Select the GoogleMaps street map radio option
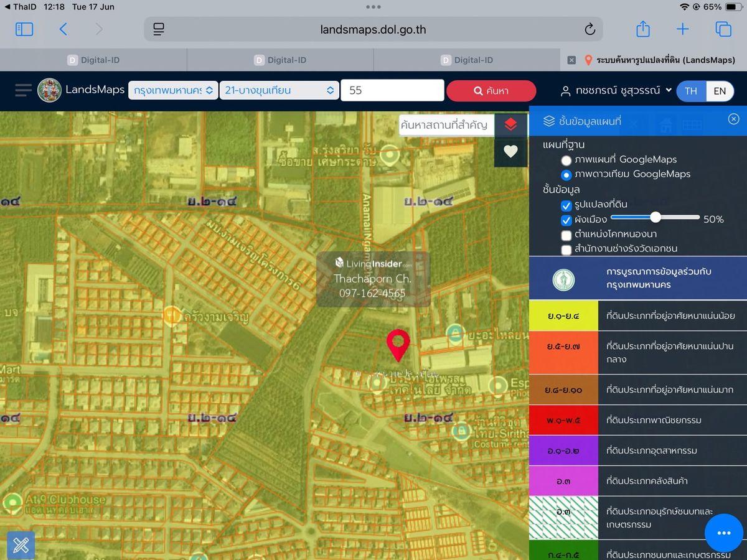Viewport: 747px width, 560px height. [x=566, y=160]
